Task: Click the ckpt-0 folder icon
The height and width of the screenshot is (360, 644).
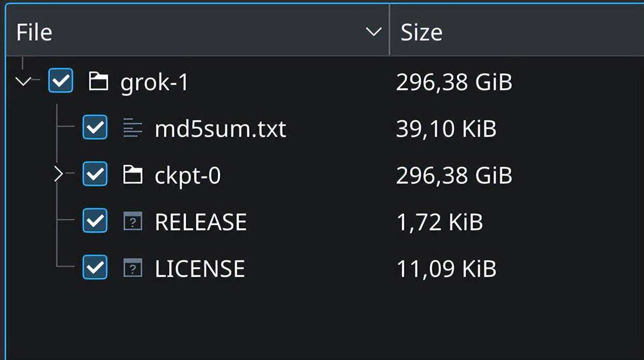Action: [132, 175]
